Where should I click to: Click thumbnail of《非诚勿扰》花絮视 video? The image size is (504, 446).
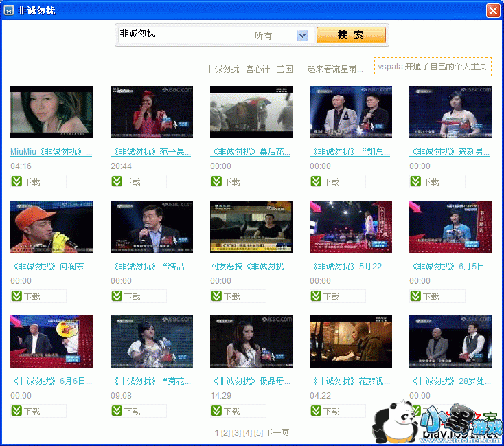(351, 342)
